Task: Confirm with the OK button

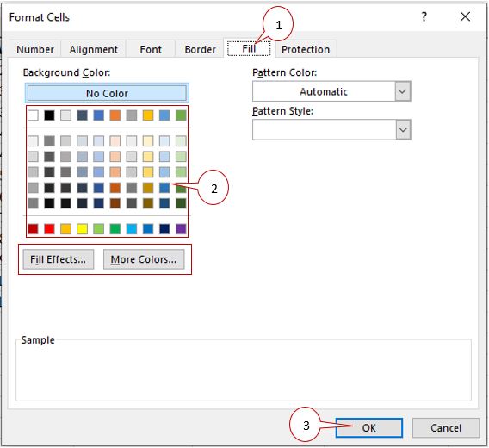Action: pyautogui.click(x=369, y=427)
